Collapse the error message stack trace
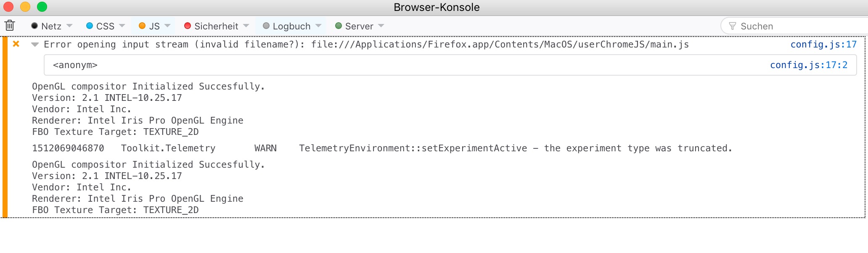868x253 pixels. (x=35, y=45)
